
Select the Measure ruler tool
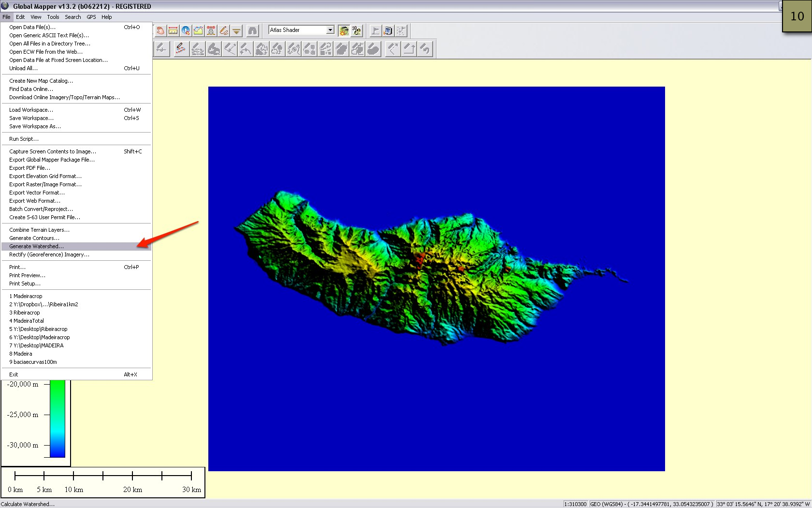coord(173,30)
